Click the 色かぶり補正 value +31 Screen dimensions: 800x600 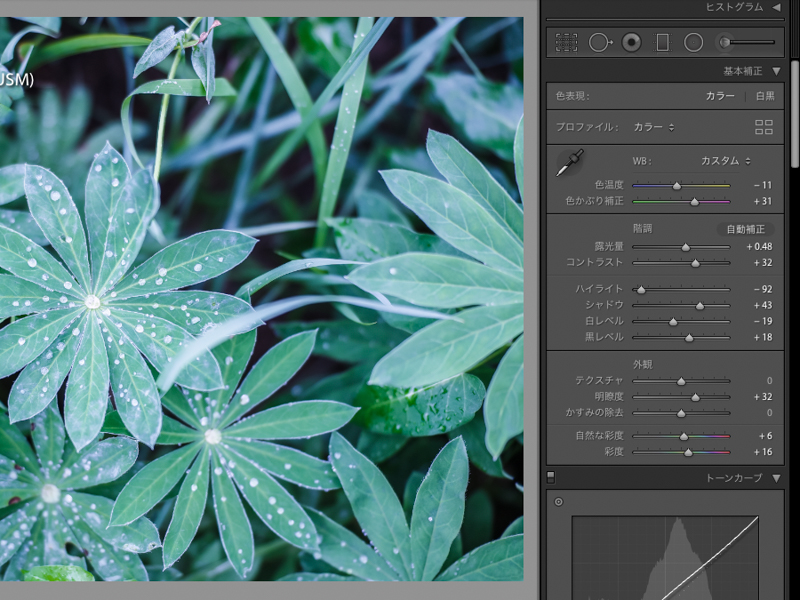763,201
